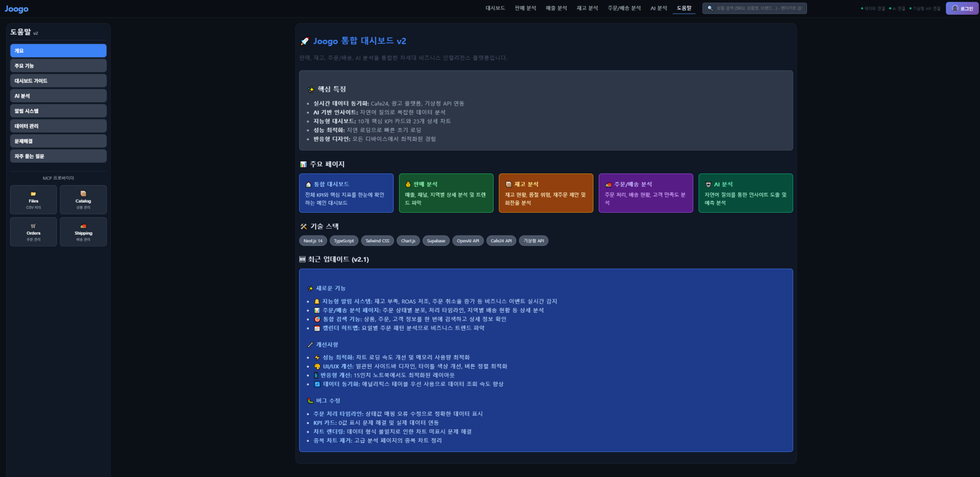Click the OpenAI API tech stack chip

coord(468,241)
